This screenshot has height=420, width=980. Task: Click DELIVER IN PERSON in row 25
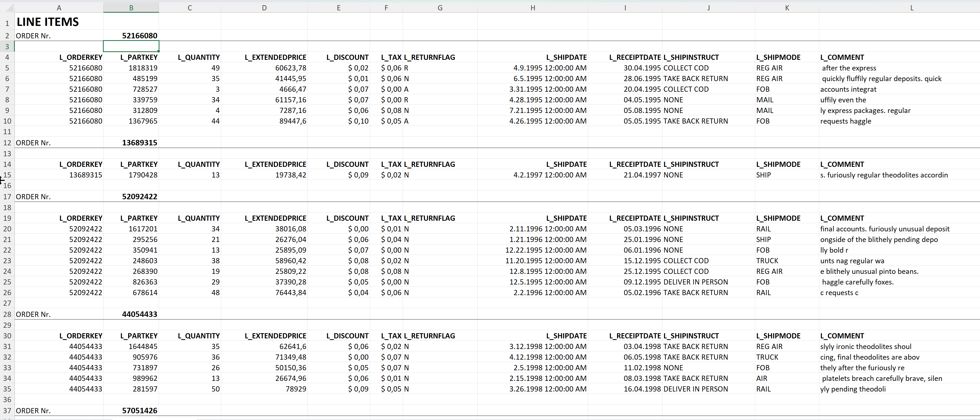[x=695, y=282]
